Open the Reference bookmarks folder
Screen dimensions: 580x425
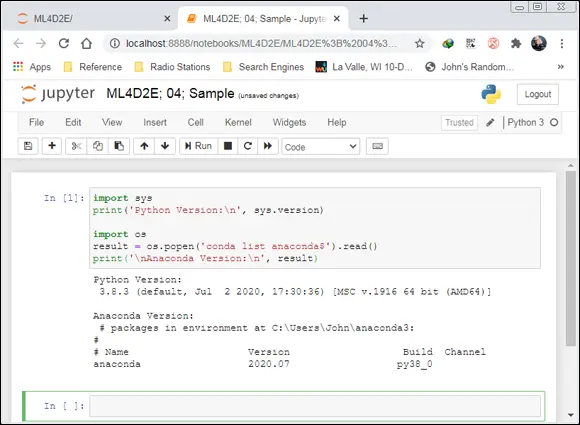pos(93,67)
